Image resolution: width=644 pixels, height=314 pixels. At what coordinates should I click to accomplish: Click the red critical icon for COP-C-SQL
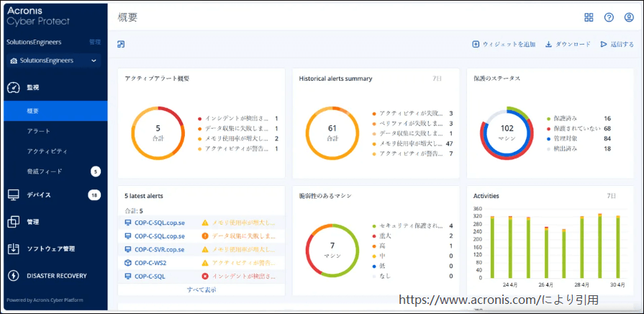(205, 276)
